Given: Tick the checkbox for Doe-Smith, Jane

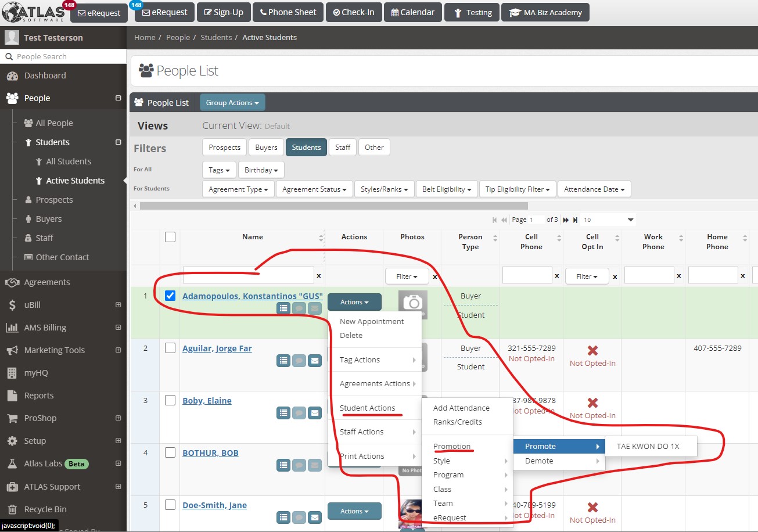Looking at the screenshot, I should (170, 505).
